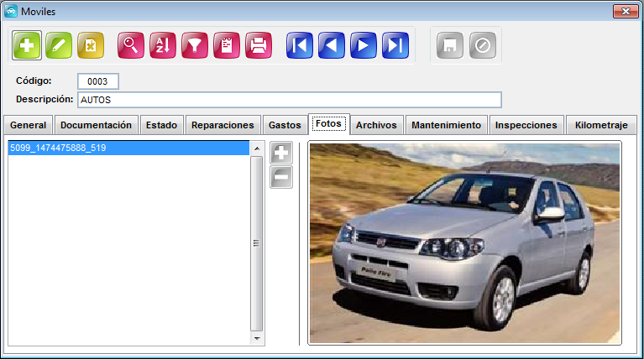Click the A-Z sort icon

coord(163,45)
